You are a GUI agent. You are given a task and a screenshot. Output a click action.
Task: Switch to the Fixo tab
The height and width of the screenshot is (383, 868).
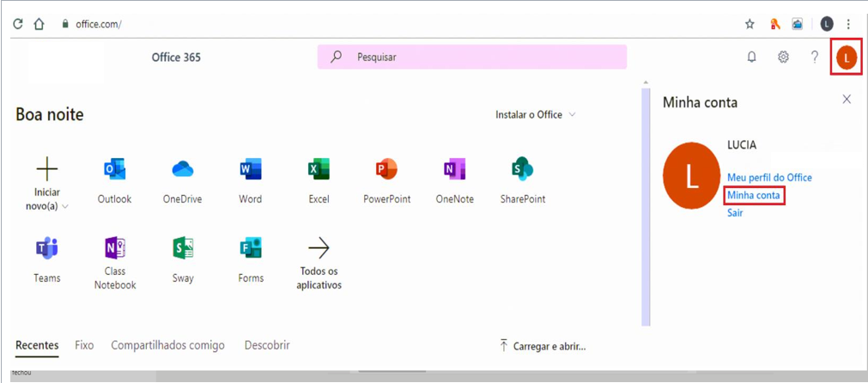point(84,345)
